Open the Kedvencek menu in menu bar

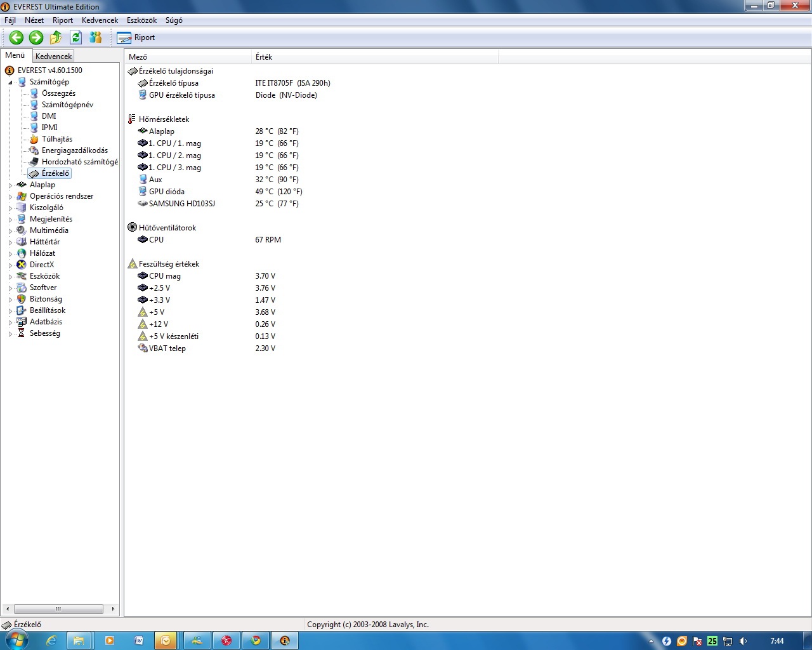pyautogui.click(x=100, y=20)
